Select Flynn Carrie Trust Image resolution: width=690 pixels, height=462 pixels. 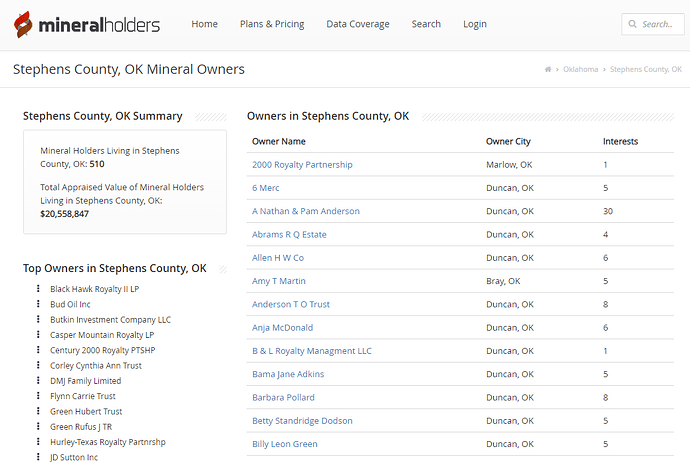point(83,396)
